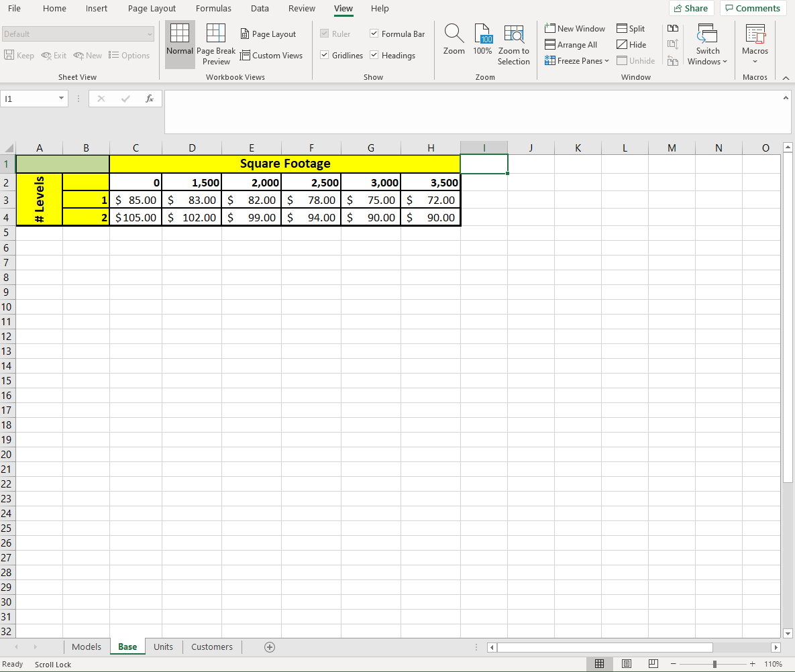Uncheck the Gridlines checkbox
Screen dimensions: 795x672
pyautogui.click(x=324, y=55)
